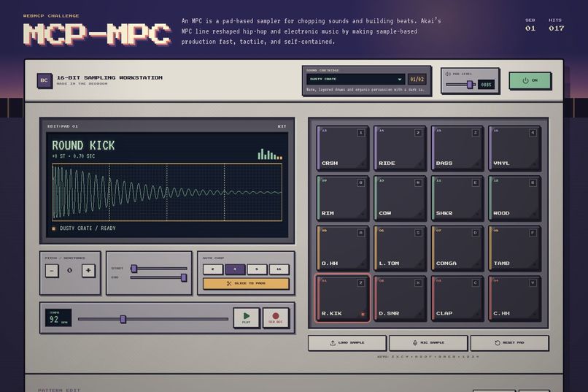Tap the VNYL pad
This screenshot has width=588, height=392.
(514, 148)
